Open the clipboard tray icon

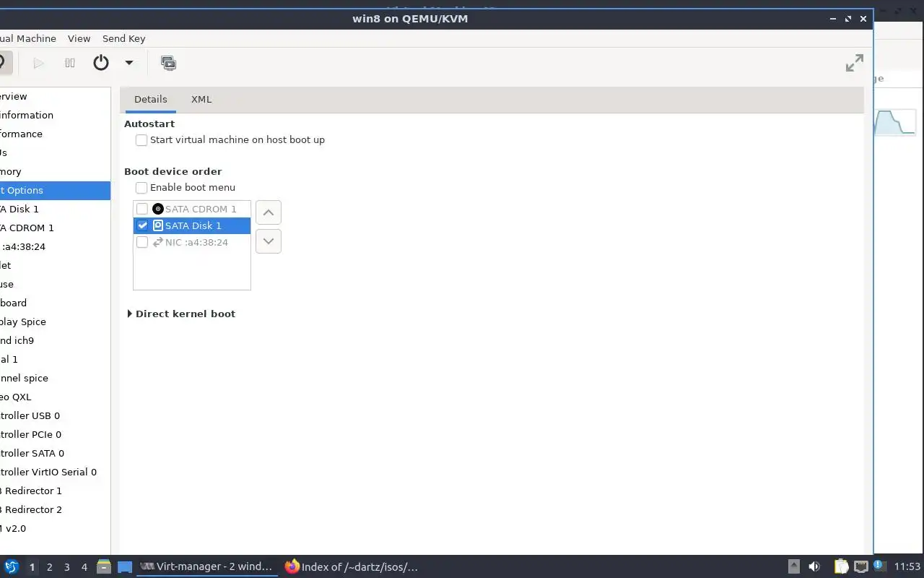click(840, 566)
